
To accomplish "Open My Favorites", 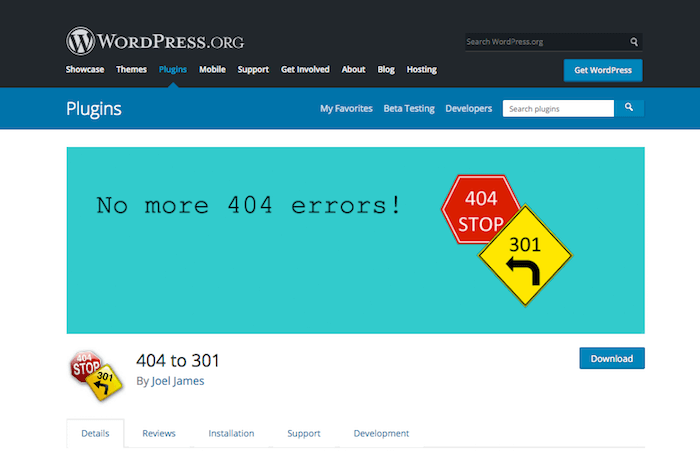I will tap(346, 108).
